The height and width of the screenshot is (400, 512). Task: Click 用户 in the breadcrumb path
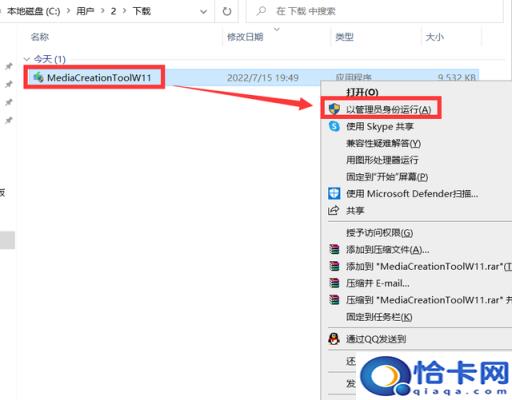[85, 11]
